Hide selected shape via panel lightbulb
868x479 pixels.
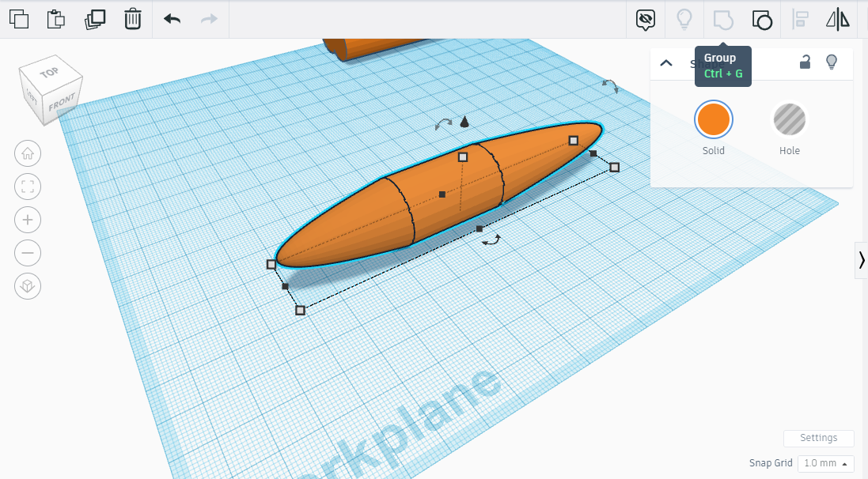click(832, 62)
